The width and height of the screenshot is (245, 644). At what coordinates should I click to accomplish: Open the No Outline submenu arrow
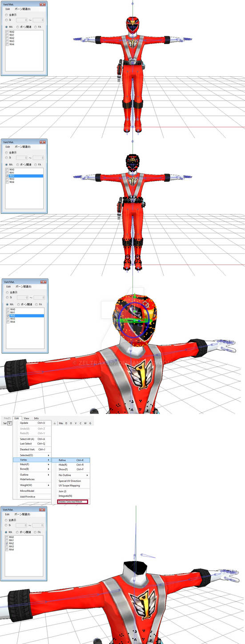click(87, 475)
